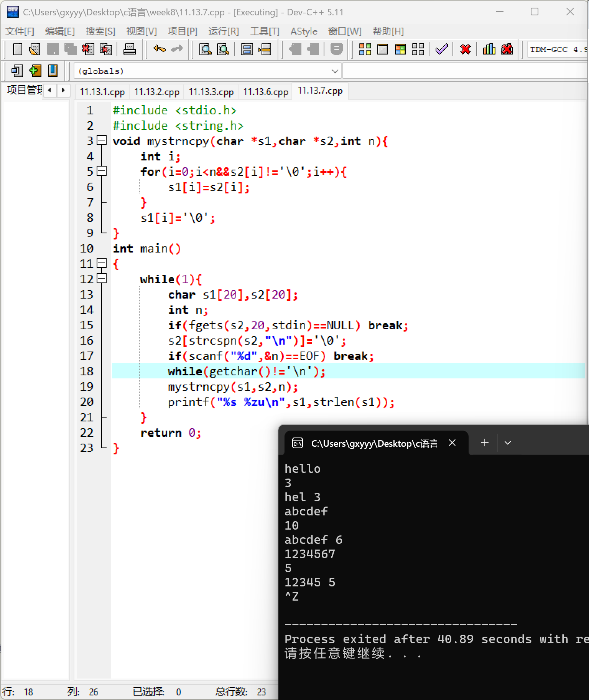Create a new file with toolbar icon
The image size is (589, 700).
click(x=17, y=49)
